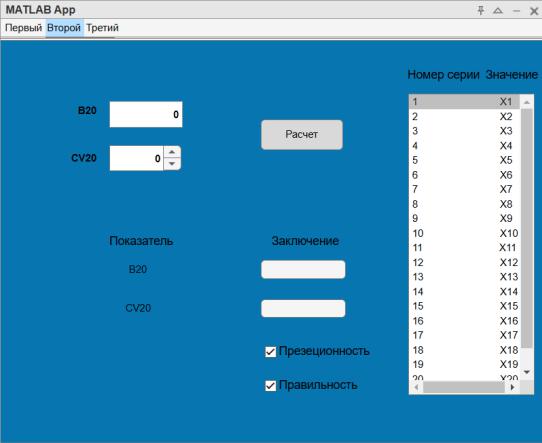Click the collapse-up triangle icon in title bar
Viewport: 542px width, 443px height.
498,11
